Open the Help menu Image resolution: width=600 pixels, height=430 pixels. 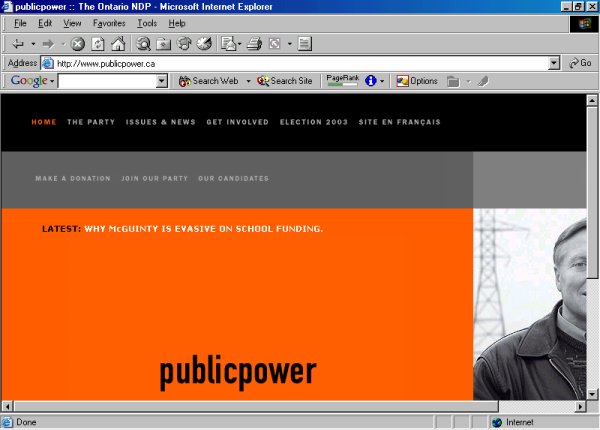177,23
